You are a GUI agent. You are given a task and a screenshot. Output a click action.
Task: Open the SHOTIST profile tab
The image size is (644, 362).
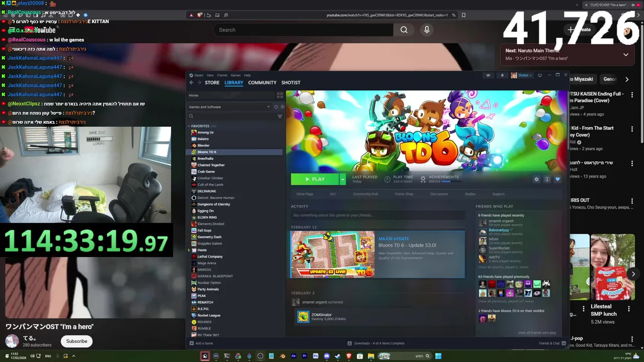pyautogui.click(x=291, y=82)
